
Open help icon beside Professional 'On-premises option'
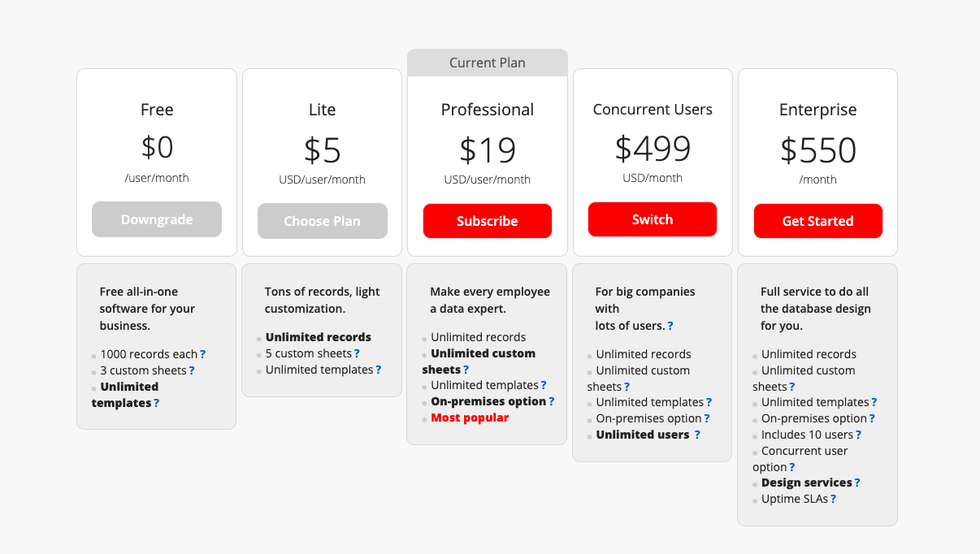[552, 401]
